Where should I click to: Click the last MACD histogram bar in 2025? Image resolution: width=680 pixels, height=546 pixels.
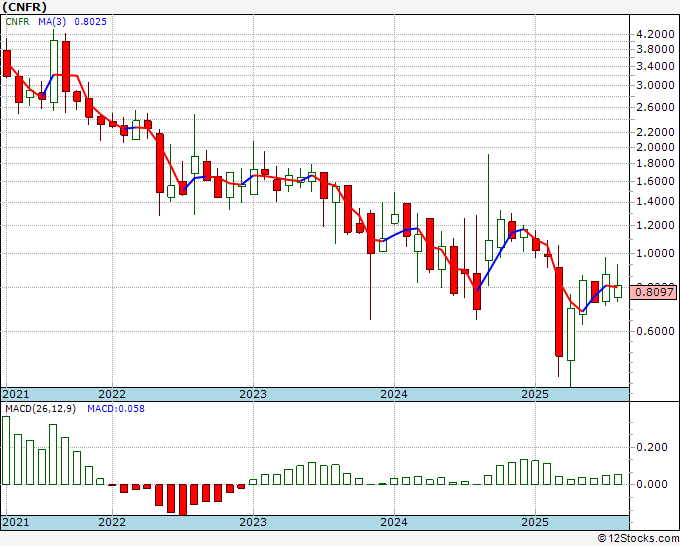tap(618, 479)
